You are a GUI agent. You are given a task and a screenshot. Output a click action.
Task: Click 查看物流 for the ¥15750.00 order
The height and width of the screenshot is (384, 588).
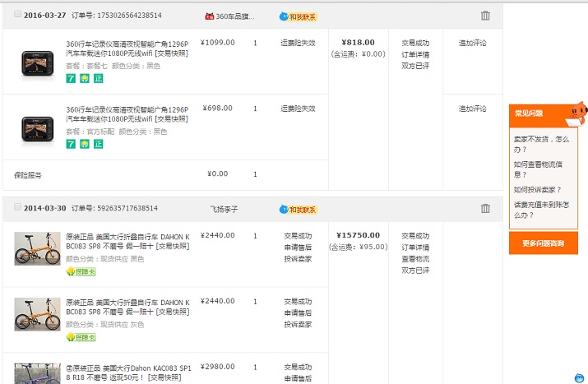[415, 259]
